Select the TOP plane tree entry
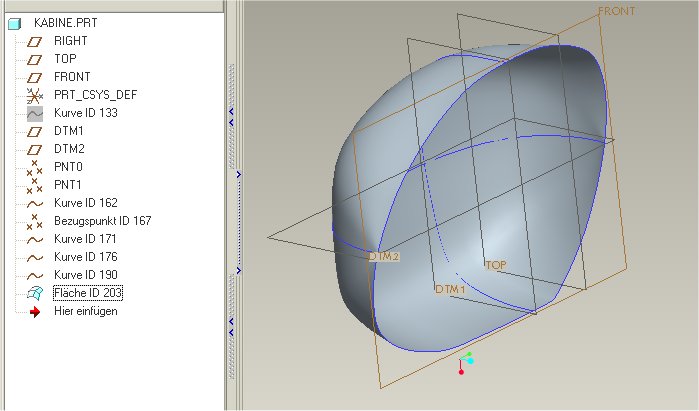The width and height of the screenshot is (699, 411). point(65,58)
